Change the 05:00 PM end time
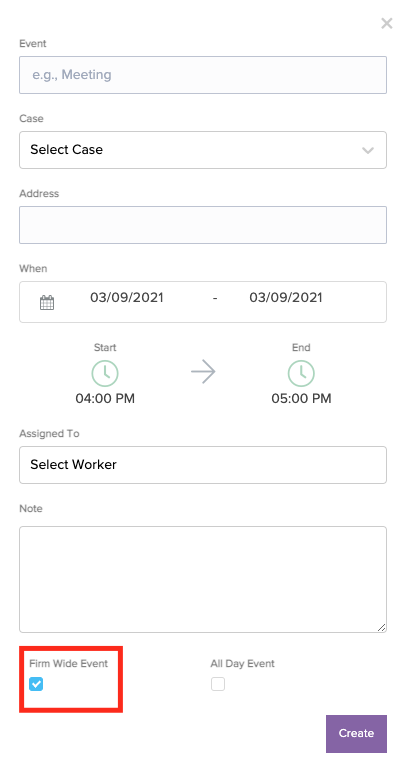The image size is (401, 768). (x=301, y=399)
